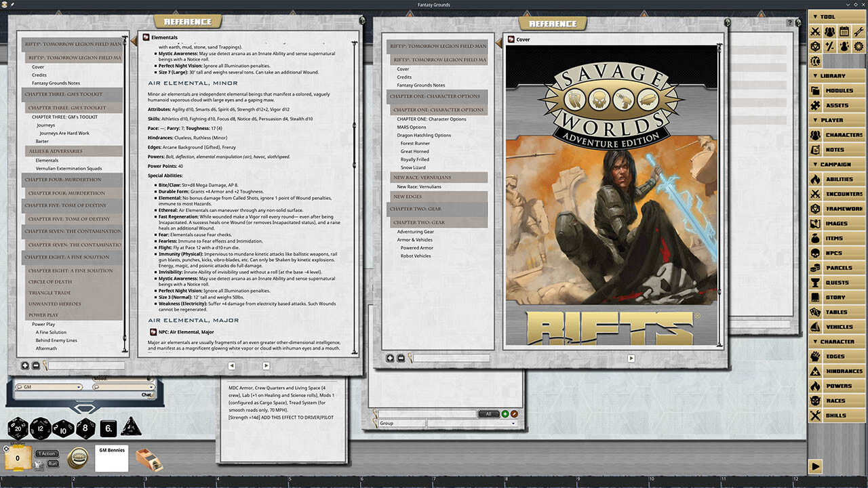Image resolution: width=868 pixels, height=488 pixels.
Task: Click the dice tower icon at the bottom
Action: [x=149, y=458]
